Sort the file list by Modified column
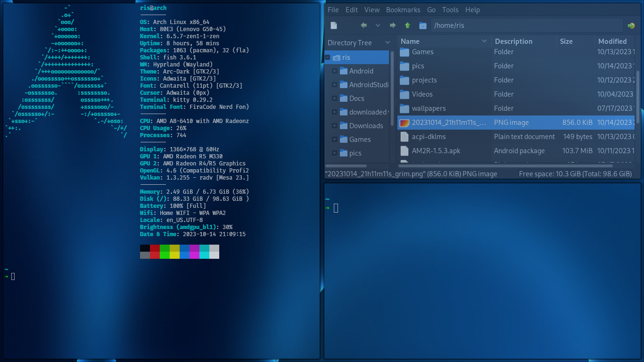The width and height of the screenshot is (644, 362). click(615, 41)
